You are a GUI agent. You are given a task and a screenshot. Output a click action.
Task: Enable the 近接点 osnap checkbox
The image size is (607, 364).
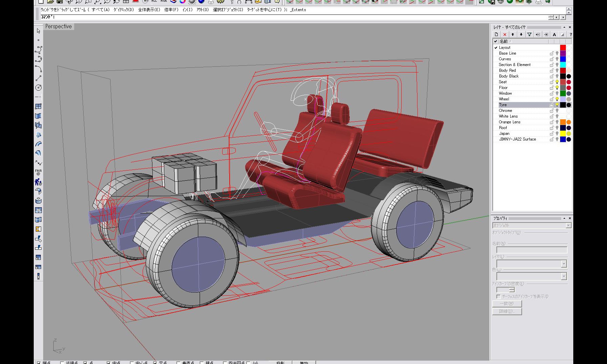(62, 363)
